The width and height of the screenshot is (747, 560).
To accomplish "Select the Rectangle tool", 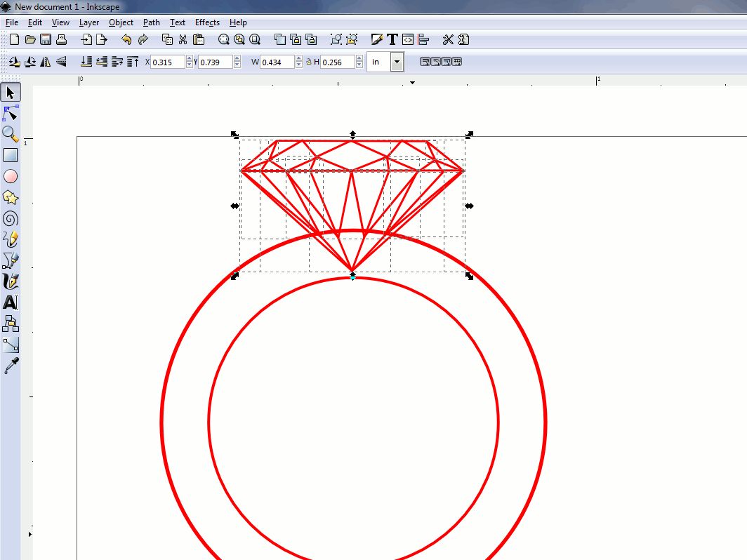I will pos(11,155).
